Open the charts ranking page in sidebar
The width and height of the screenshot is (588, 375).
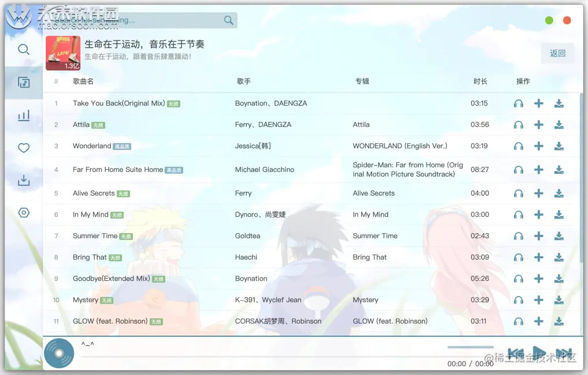pyautogui.click(x=24, y=115)
